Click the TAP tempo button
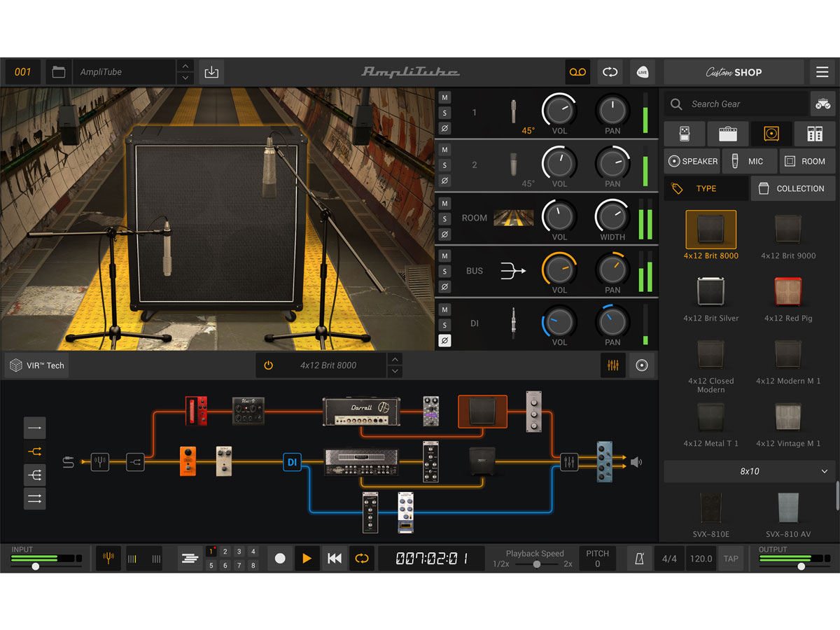 (731, 559)
